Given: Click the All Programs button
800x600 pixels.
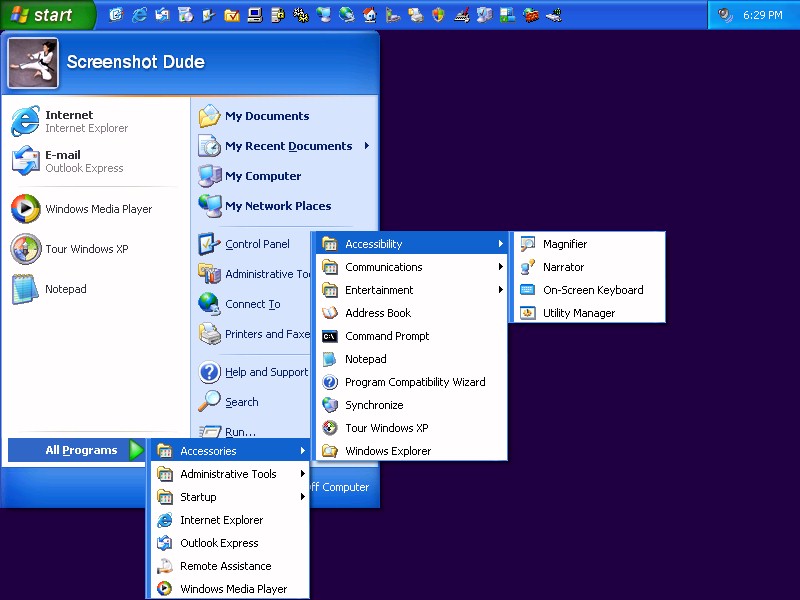Looking at the screenshot, I should tap(81, 450).
